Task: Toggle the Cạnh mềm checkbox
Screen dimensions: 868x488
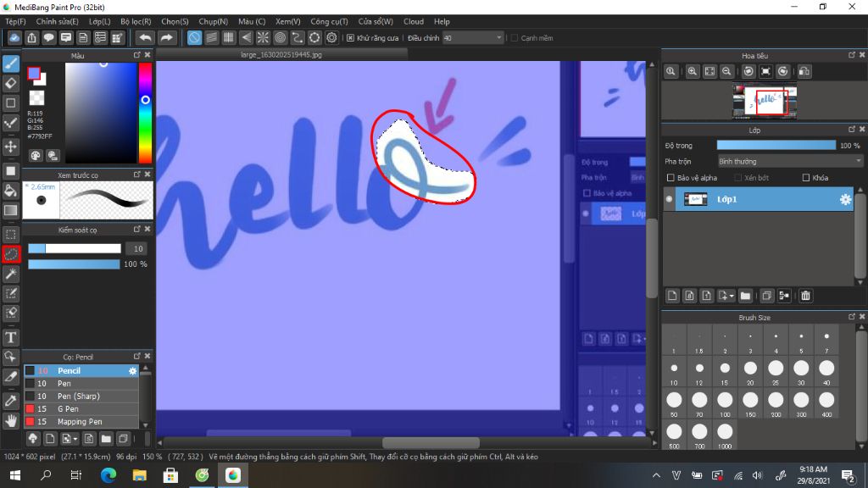Action: 515,37
